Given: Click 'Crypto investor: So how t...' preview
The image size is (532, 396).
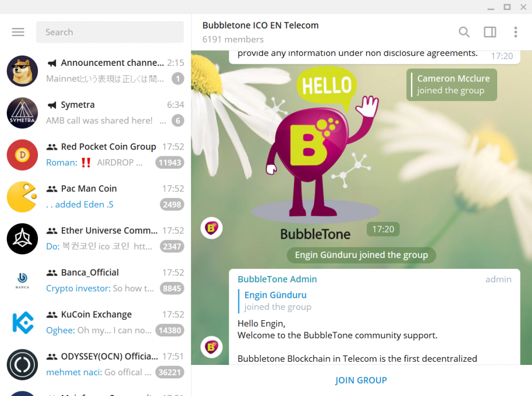Looking at the screenshot, I should (x=100, y=289).
